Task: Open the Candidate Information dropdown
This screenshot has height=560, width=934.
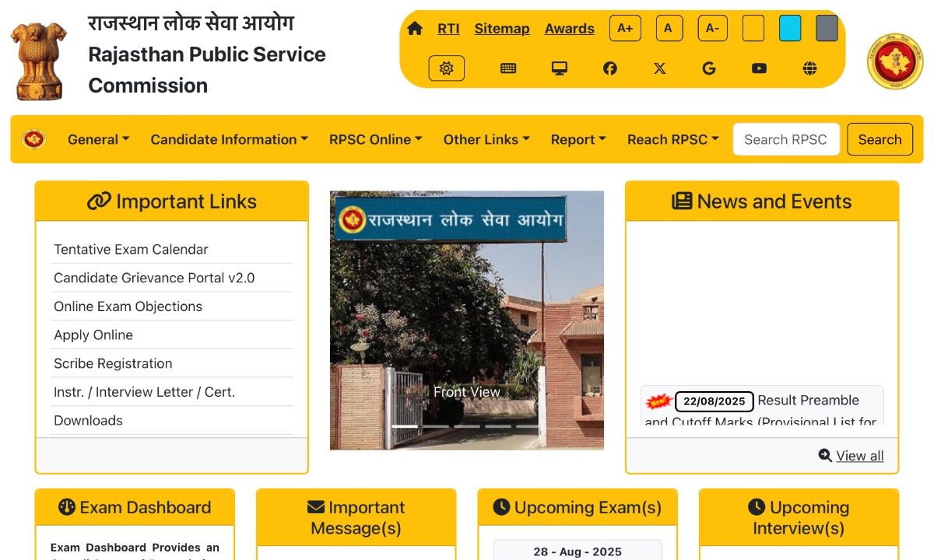Action: (x=230, y=139)
